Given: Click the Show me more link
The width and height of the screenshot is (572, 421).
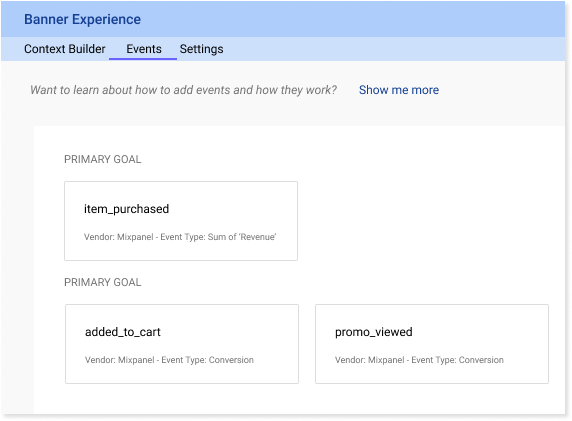Looking at the screenshot, I should pos(399,90).
